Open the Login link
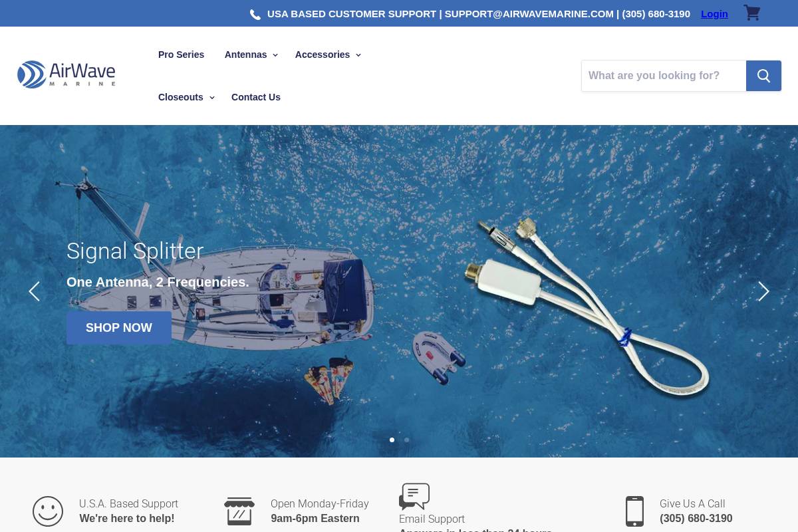 (714, 14)
